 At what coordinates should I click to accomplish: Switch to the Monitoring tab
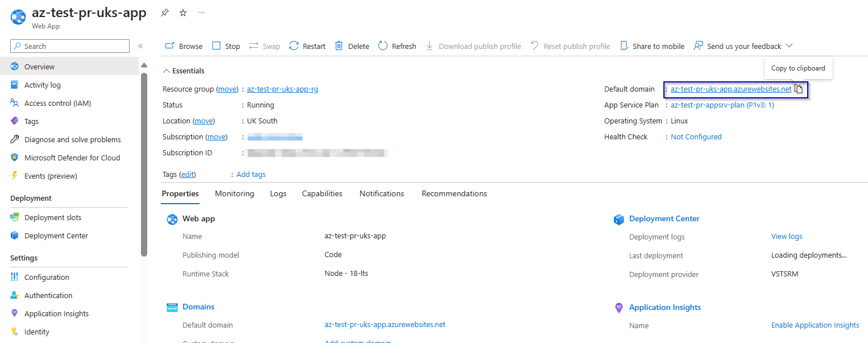click(234, 193)
